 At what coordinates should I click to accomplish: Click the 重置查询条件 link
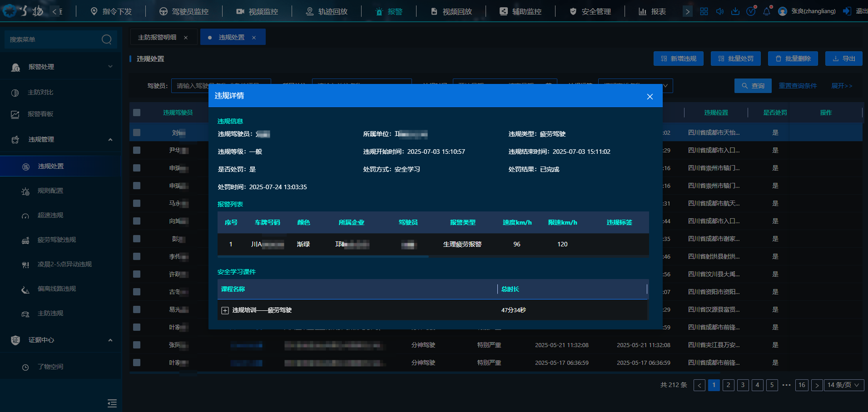pyautogui.click(x=798, y=86)
